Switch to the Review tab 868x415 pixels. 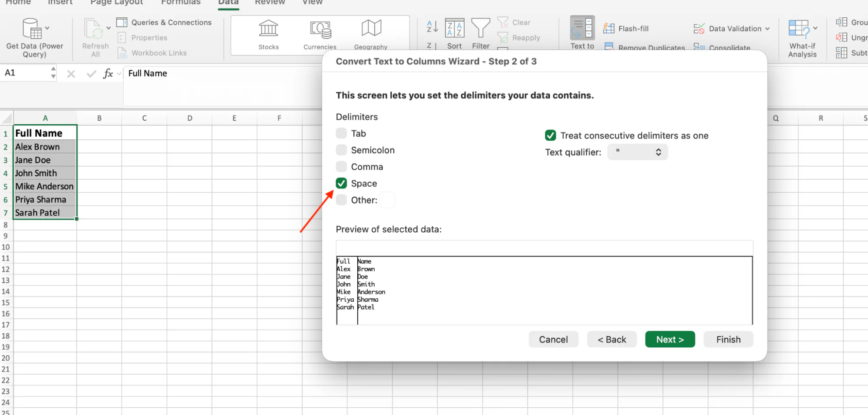pyautogui.click(x=270, y=2)
